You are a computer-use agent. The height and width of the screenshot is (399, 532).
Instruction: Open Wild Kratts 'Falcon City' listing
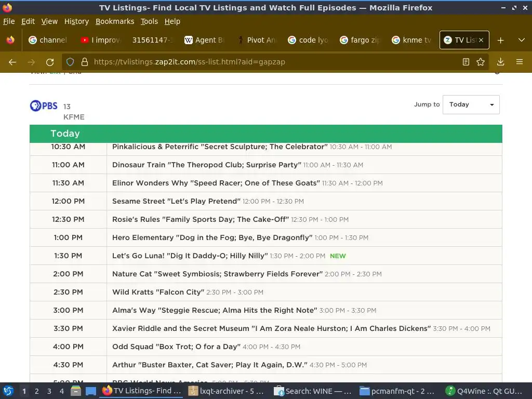(158, 292)
